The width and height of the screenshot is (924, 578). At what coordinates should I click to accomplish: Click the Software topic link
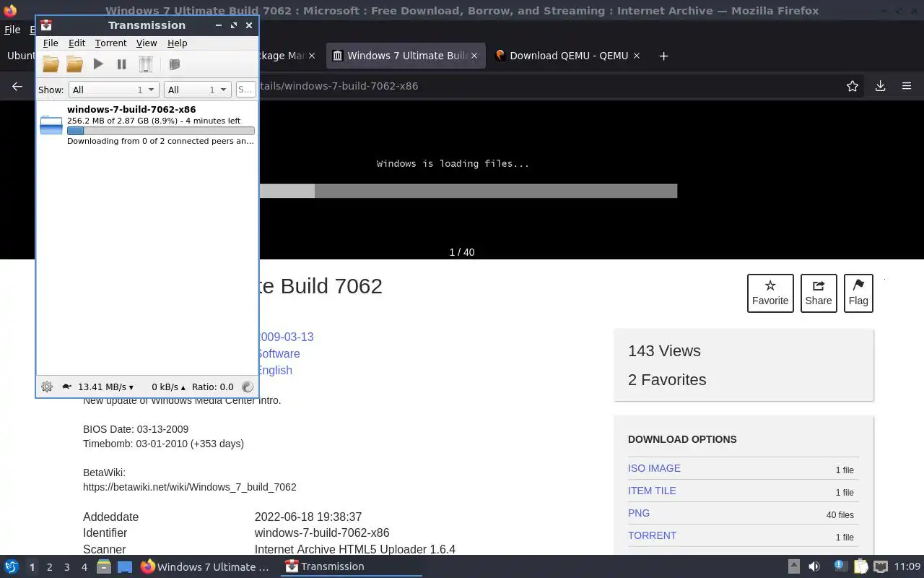click(279, 353)
